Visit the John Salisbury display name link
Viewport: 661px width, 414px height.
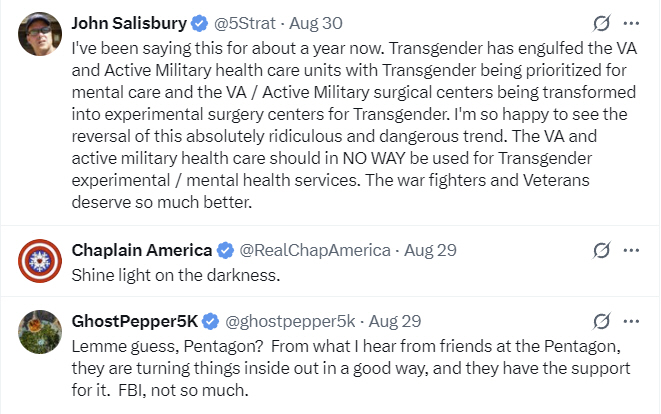(x=129, y=23)
